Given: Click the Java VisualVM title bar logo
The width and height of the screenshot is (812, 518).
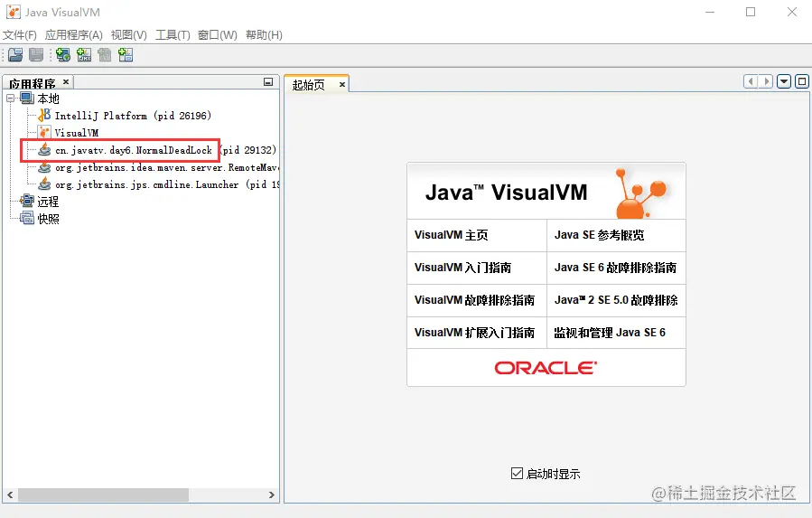Looking at the screenshot, I should (x=14, y=12).
